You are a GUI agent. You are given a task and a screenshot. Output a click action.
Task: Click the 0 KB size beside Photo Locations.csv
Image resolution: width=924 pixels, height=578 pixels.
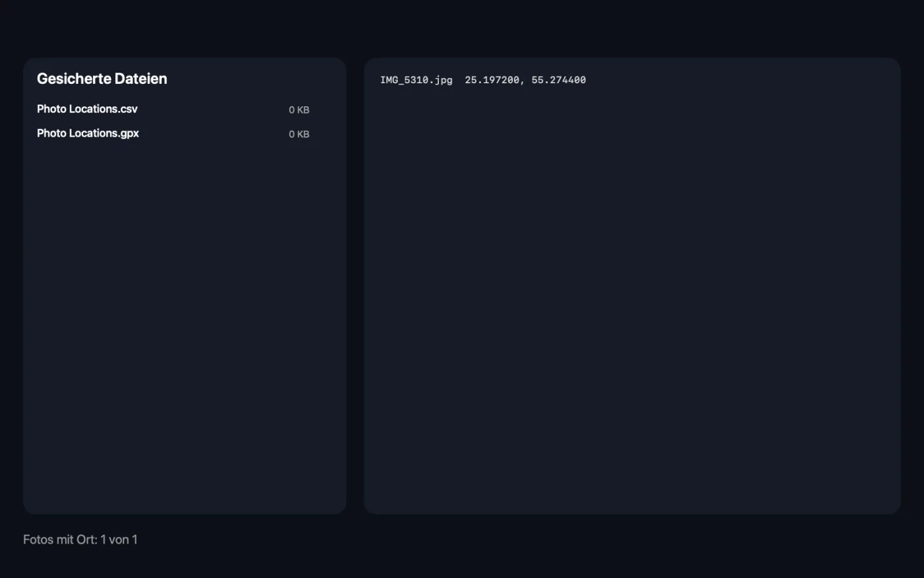299,110
